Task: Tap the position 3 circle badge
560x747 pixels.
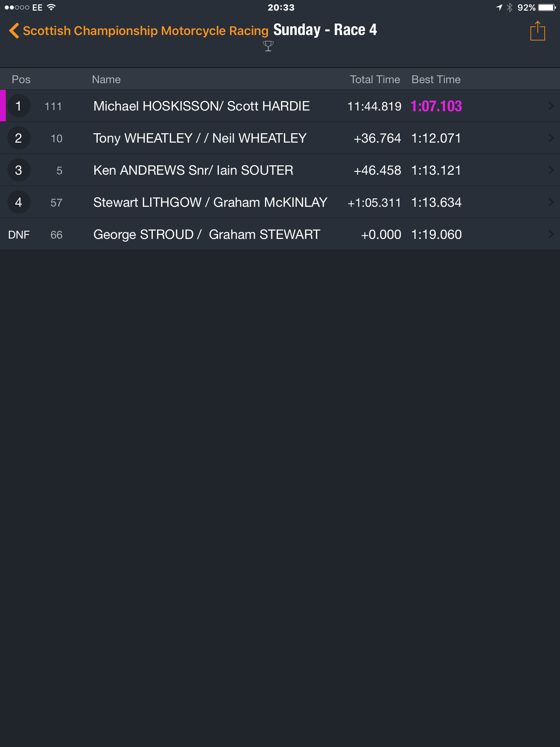Action: point(19,170)
